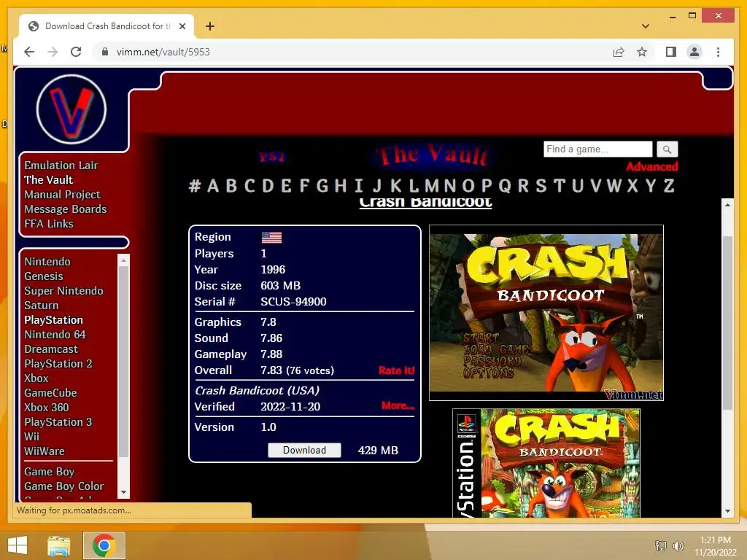Click the red Rate it! link
Viewport: 747px width, 560px height.
(x=396, y=370)
